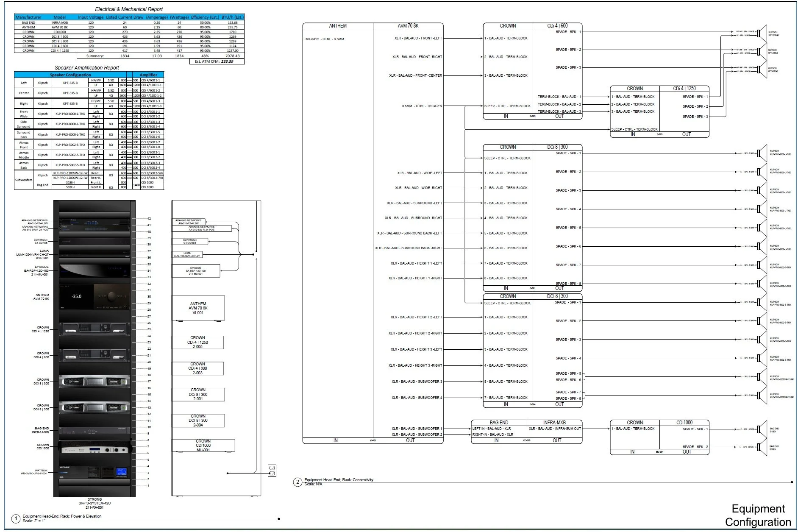Select the ANTHEM header of the processor block
Viewport: 798px width, 532px height.
(338, 26)
